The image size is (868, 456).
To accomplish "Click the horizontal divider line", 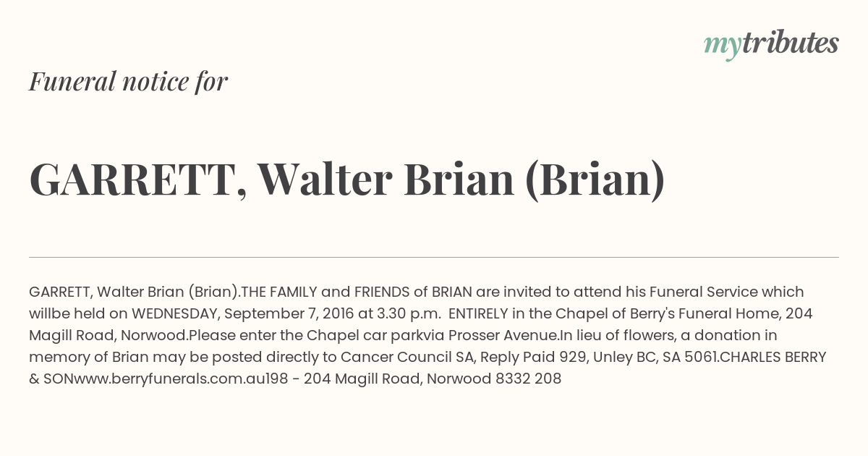I will coord(434,257).
